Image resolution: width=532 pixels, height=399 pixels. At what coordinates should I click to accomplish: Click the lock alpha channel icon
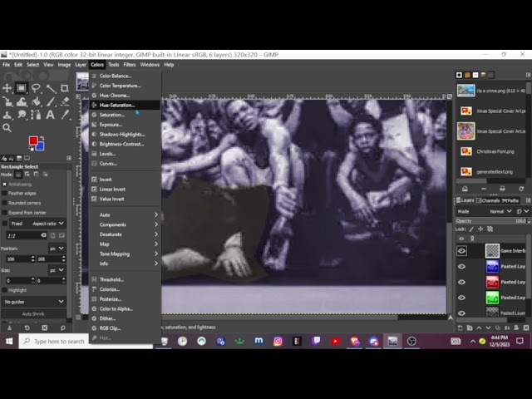pyautogui.click(x=490, y=229)
